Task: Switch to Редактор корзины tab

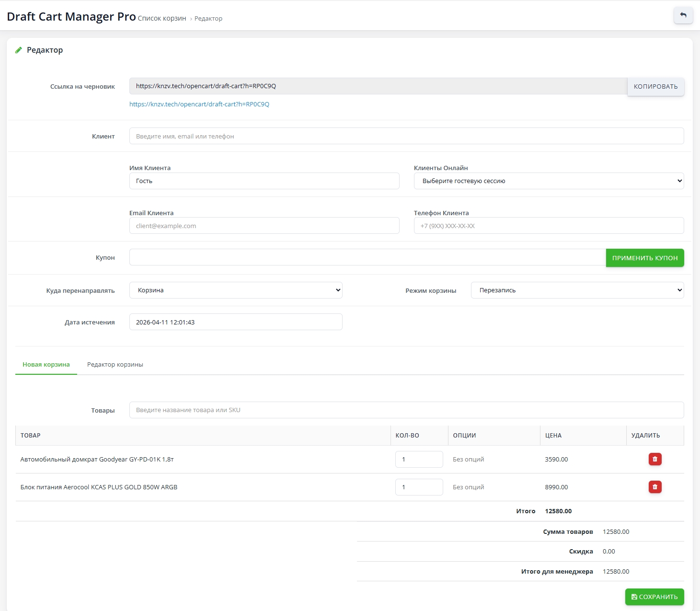Action: coord(115,365)
